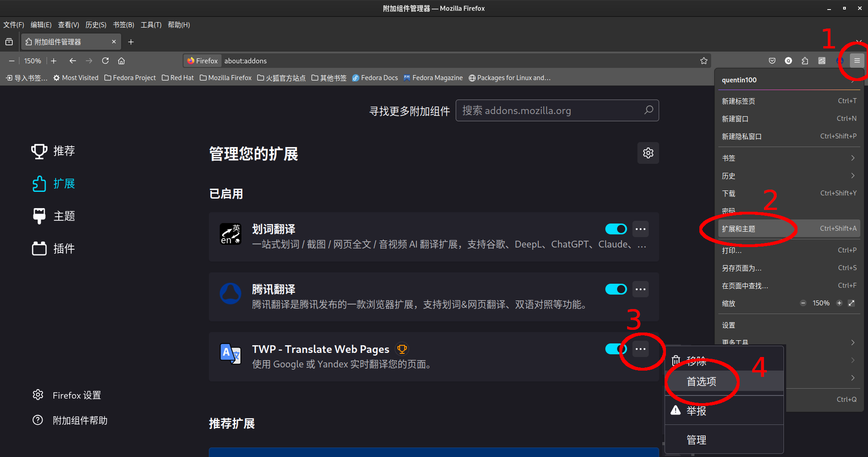Navigate back with the left arrow
868x457 pixels.
tap(72, 61)
